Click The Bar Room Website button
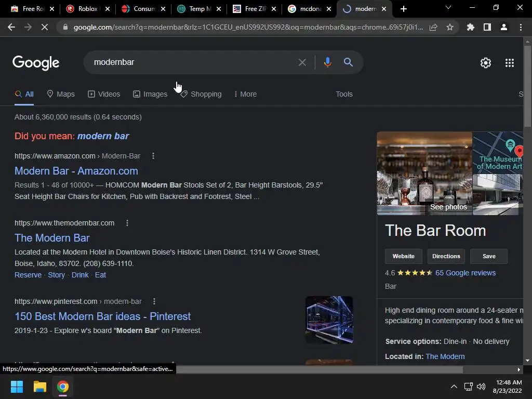The width and height of the screenshot is (532, 399). [403, 256]
